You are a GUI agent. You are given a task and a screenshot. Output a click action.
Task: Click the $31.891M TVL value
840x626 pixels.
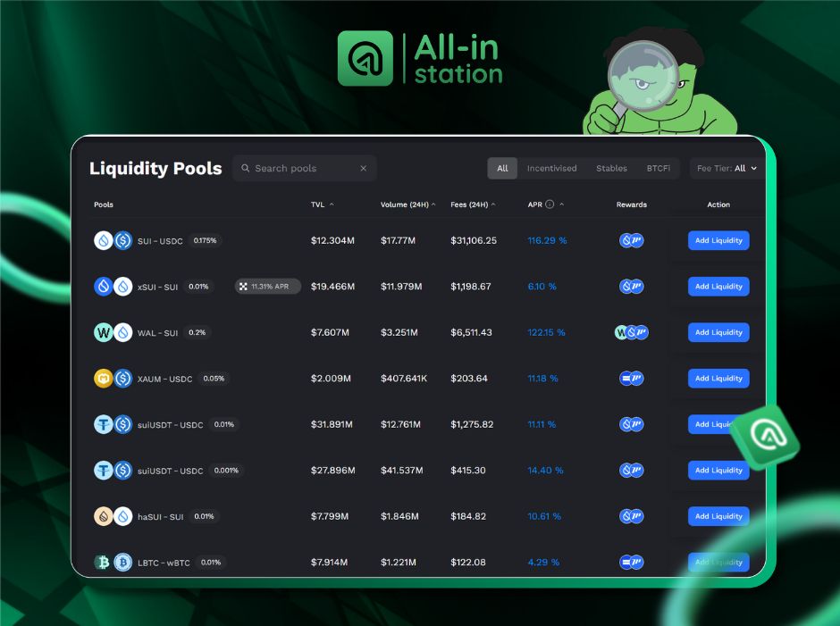point(332,425)
